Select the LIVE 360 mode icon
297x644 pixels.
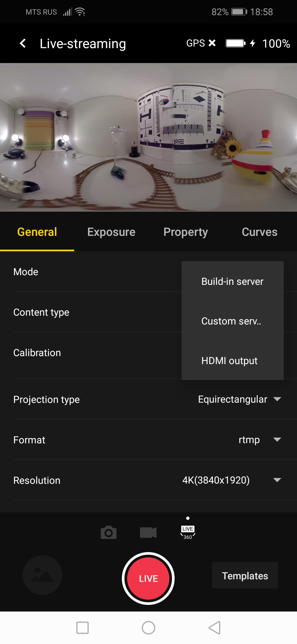pos(188,533)
